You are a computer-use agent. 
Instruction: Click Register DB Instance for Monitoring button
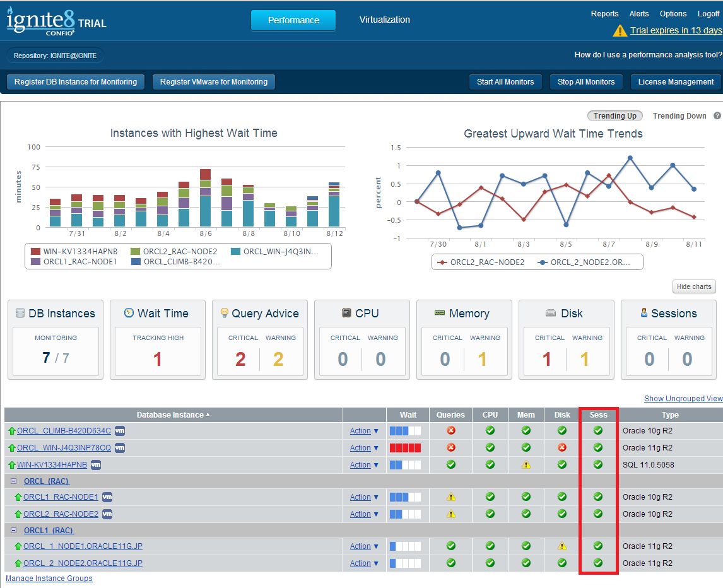(76, 81)
